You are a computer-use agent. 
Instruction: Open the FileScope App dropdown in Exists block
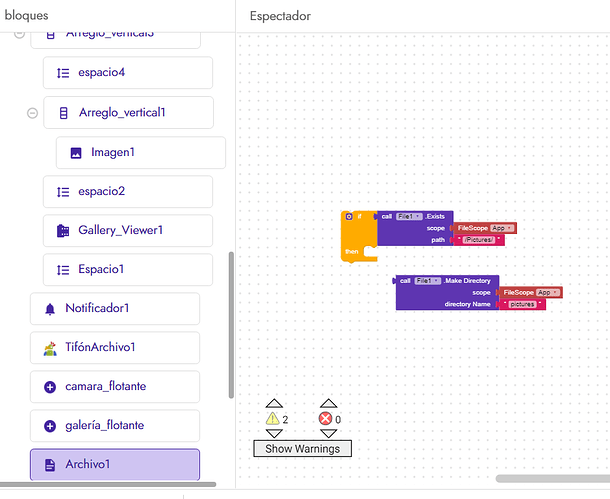[503, 228]
